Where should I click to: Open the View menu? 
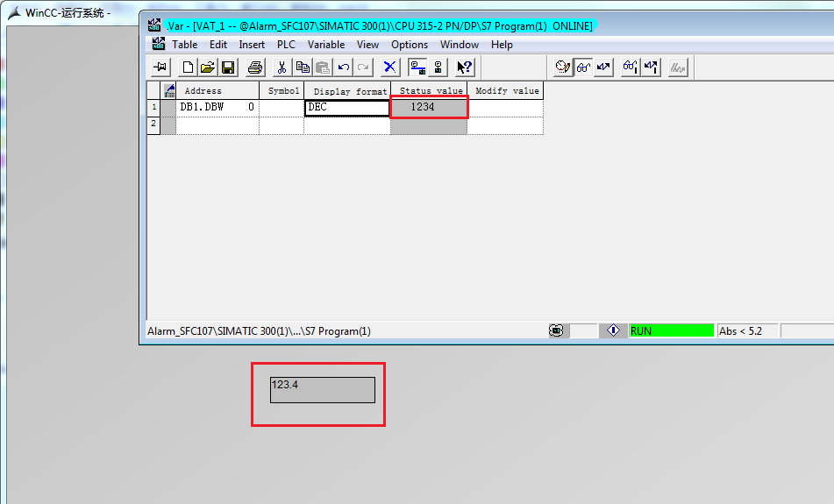[x=367, y=45]
